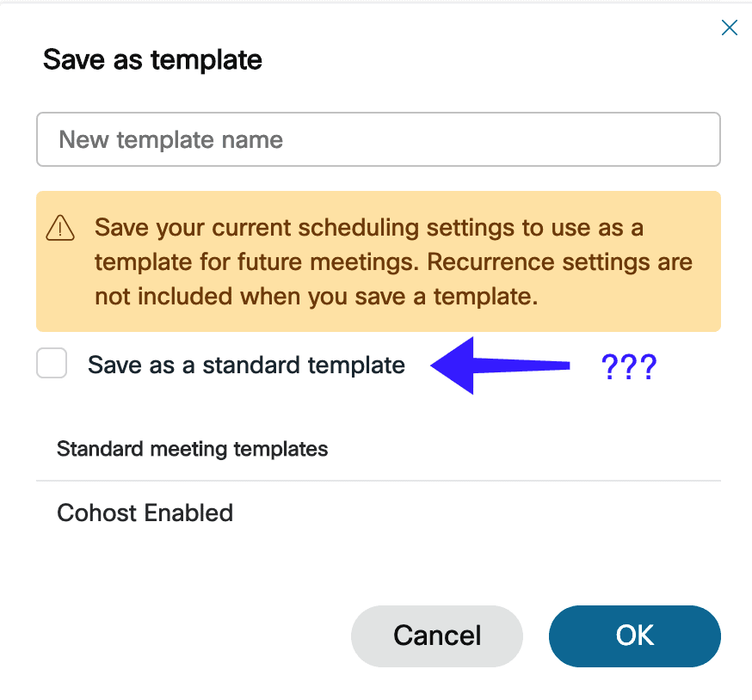Click the 'Save as template' dialog title
This screenshot has height=700, width=752.
point(152,60)
